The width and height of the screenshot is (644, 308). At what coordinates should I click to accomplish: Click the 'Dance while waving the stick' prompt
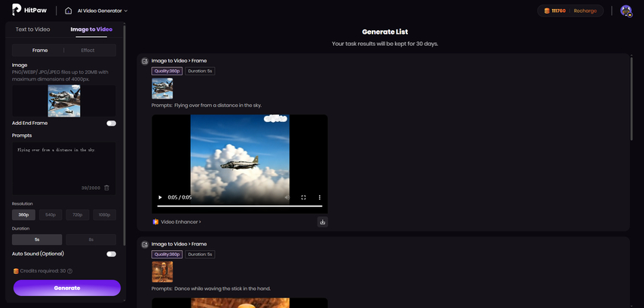[222, 288]
